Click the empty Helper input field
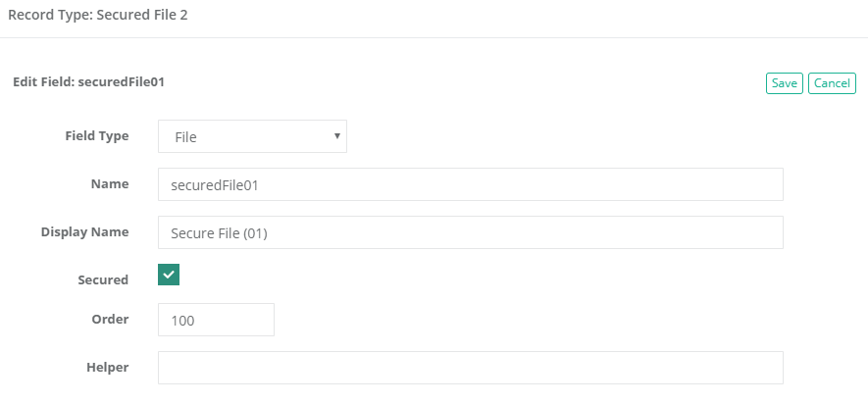 [470, 368]
